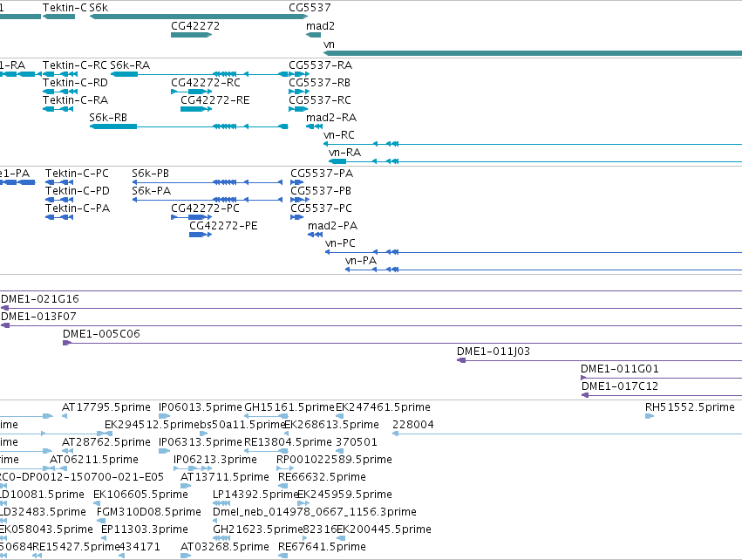Select protein vn-PC label
Image resolution: width=742 pixels, height=560 pixels.
[340, 243]
